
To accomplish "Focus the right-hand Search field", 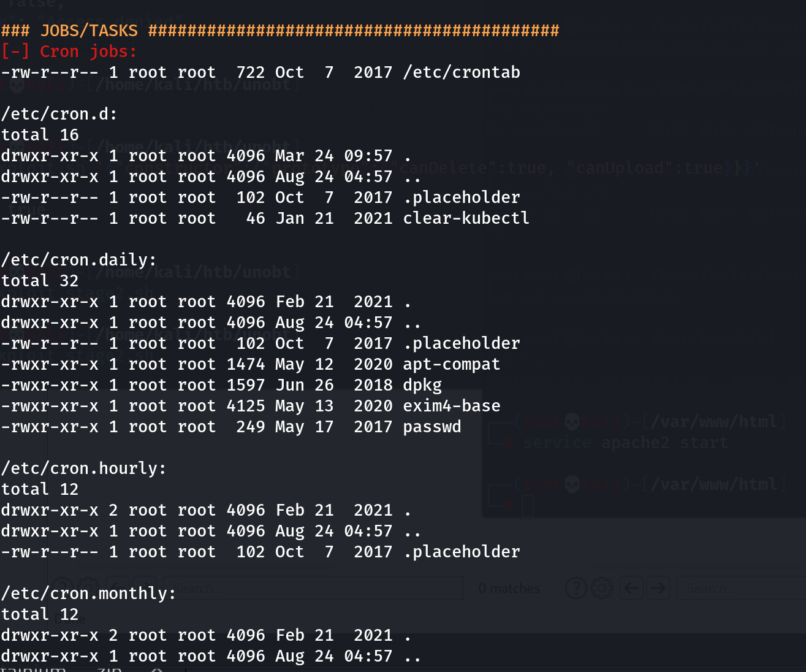I will (x=741, y=589).
